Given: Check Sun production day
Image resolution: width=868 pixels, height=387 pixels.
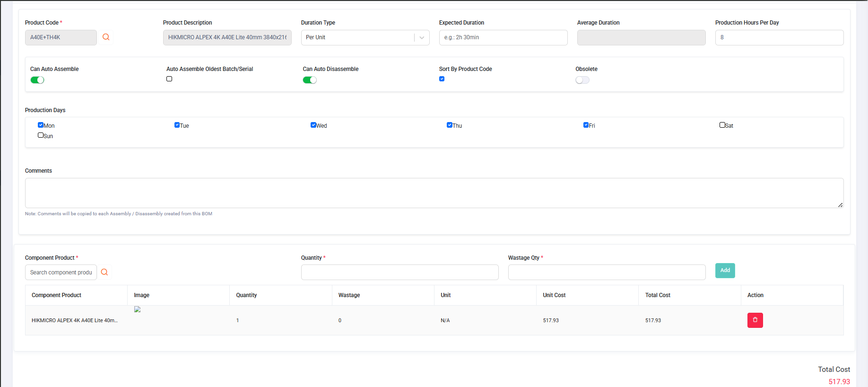Looking at the screenshot, I should coord(41,135).
